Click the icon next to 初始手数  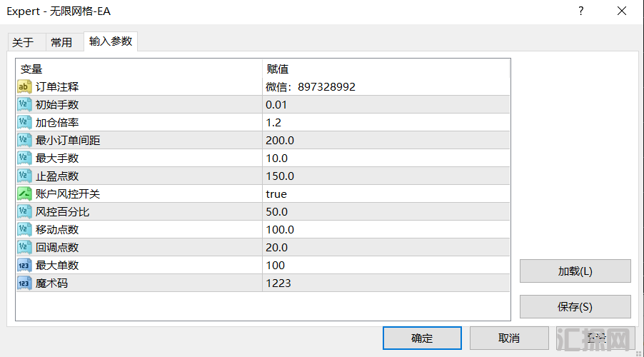click(24, 105)
